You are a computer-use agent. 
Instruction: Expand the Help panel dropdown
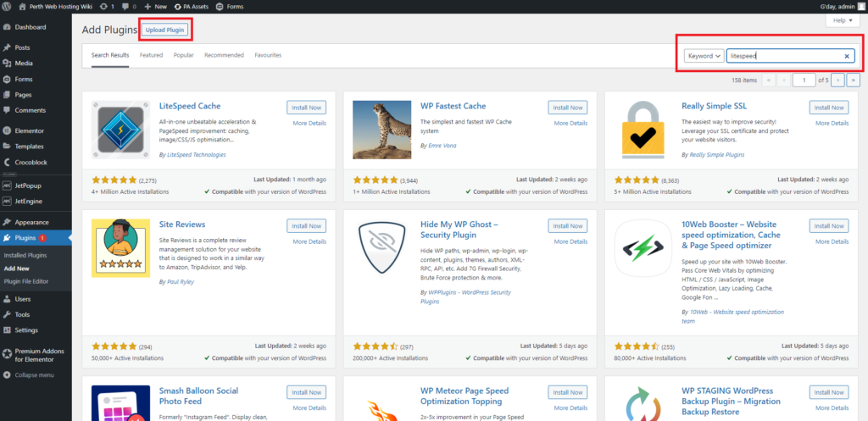point(843,20)
